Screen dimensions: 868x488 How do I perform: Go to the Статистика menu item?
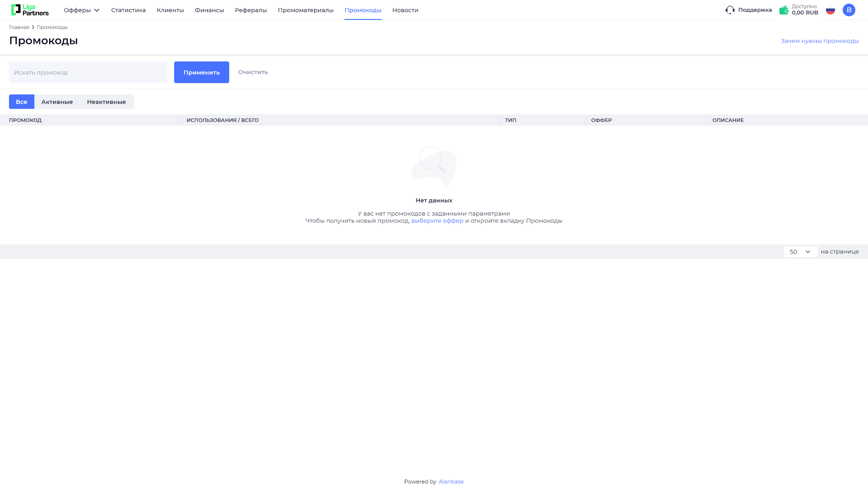click(128, 10)
